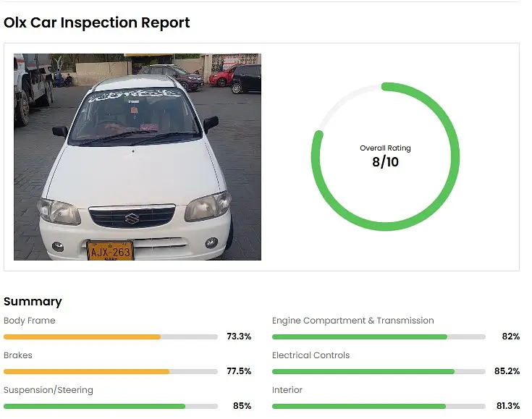Click the 77.5% Brakes score
532x419 pixels.
(x=239, y=371)
